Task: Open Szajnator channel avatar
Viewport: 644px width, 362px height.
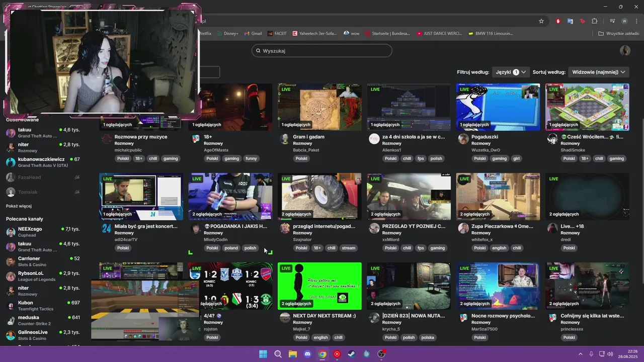Action: tap(285, 228)
